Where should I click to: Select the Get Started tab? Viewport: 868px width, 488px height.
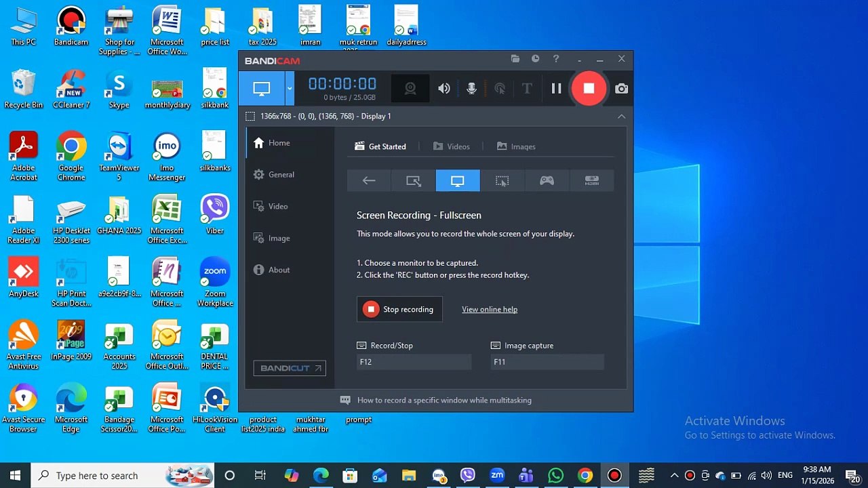pos(380,146)
